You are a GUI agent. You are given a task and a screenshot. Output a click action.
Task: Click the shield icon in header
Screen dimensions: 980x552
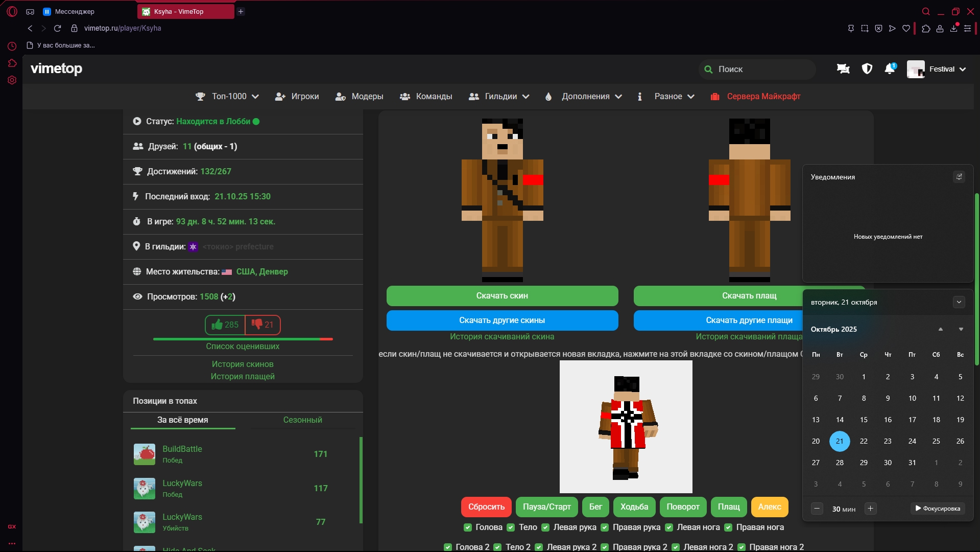point(867,69)
